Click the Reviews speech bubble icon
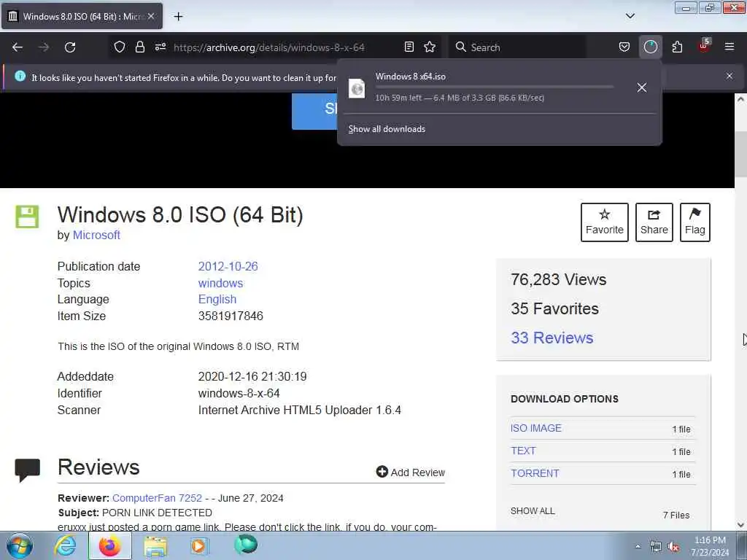The image size is (747, 560). 27,470
